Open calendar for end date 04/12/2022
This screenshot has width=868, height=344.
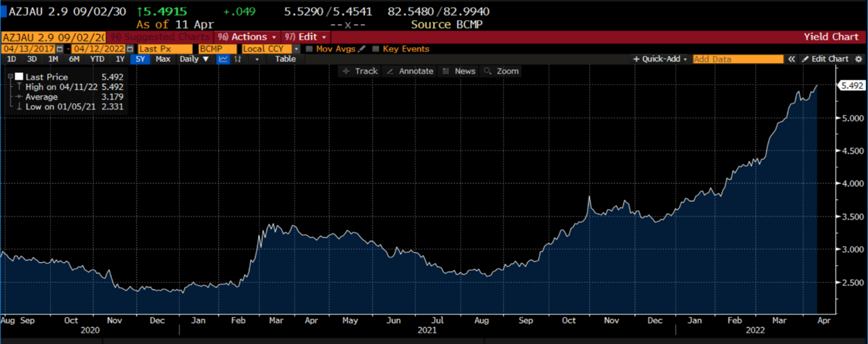pyautogui.click(x=130, y=49)
